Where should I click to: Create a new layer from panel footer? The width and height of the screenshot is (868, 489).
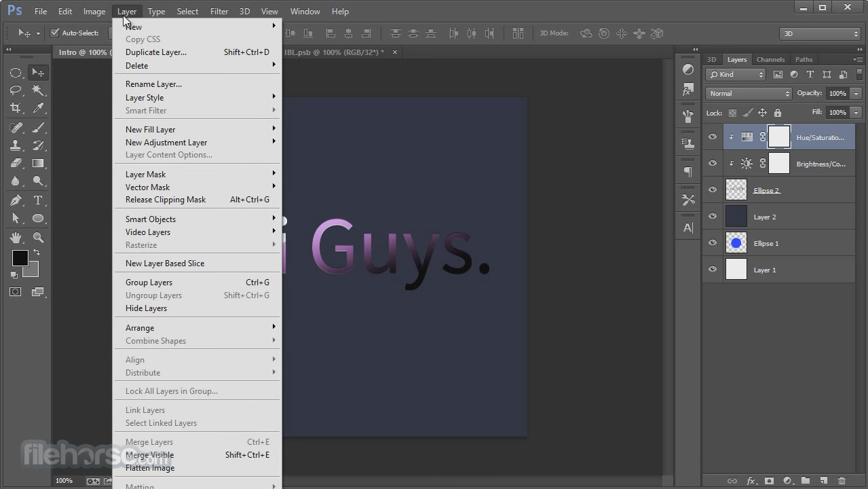tap(823, 481)
